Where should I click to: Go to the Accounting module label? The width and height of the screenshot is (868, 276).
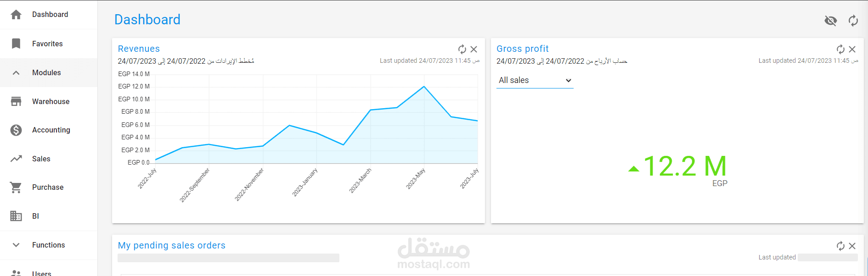tap(51, 130)
